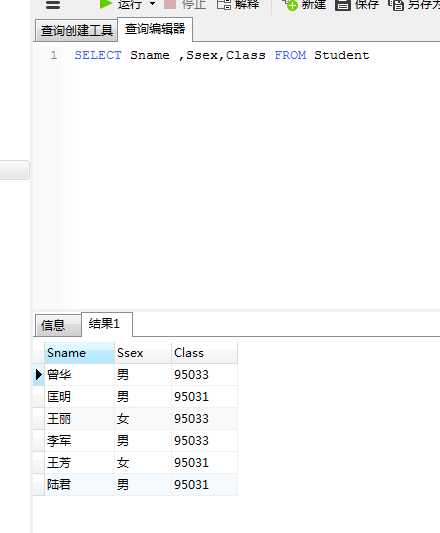The width and height of the screenshot is (440, 533).
Task: Run the query with green play icon
Action: 105,4
